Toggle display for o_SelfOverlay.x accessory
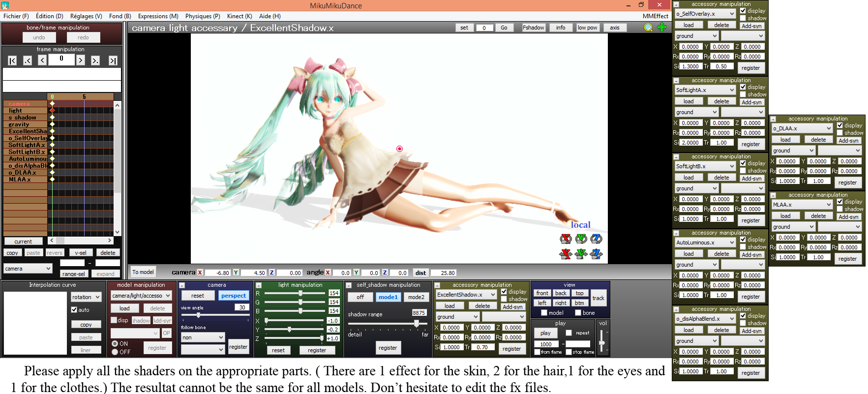This screenshot has width=868, height=394. coord(743,11)
